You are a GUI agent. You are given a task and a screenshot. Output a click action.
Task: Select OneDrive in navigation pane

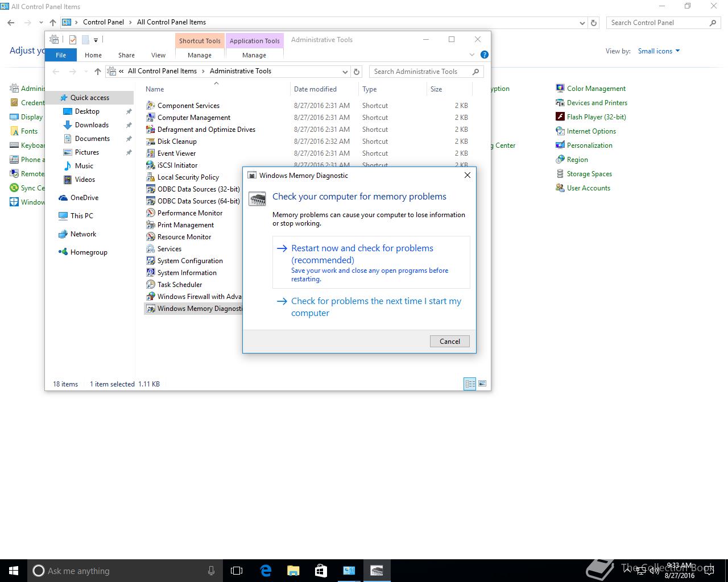click(84, 197)
